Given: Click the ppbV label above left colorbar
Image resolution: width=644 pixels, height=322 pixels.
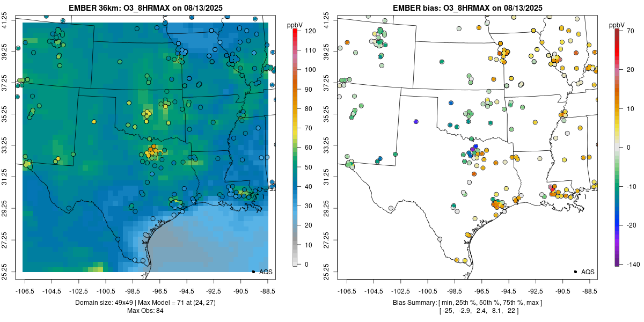Looking at the screenshot, I should (x=295, y=25).
